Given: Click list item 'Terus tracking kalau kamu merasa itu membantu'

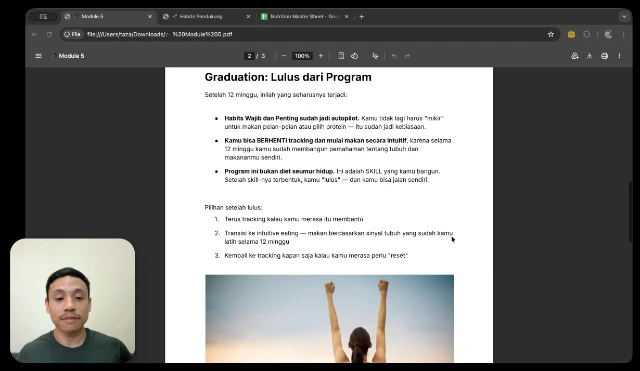Looking at the screenshot, I should [x=294, y=219].
